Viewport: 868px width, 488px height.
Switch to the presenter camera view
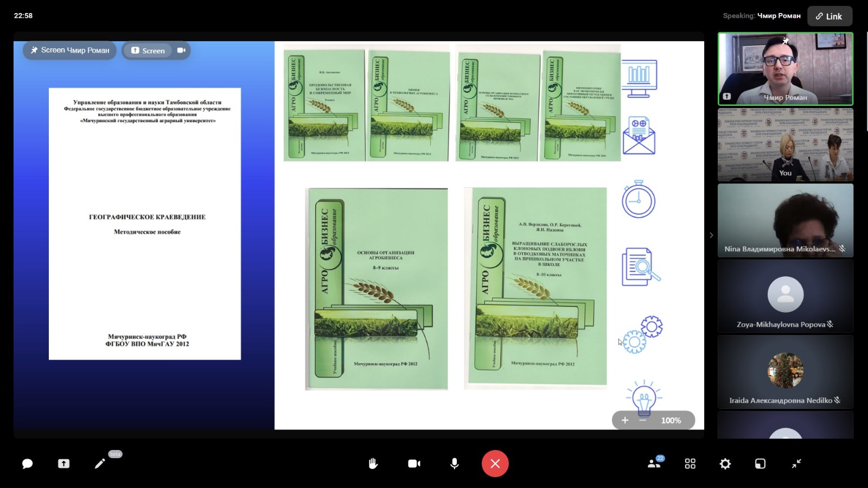coord(181,50)
